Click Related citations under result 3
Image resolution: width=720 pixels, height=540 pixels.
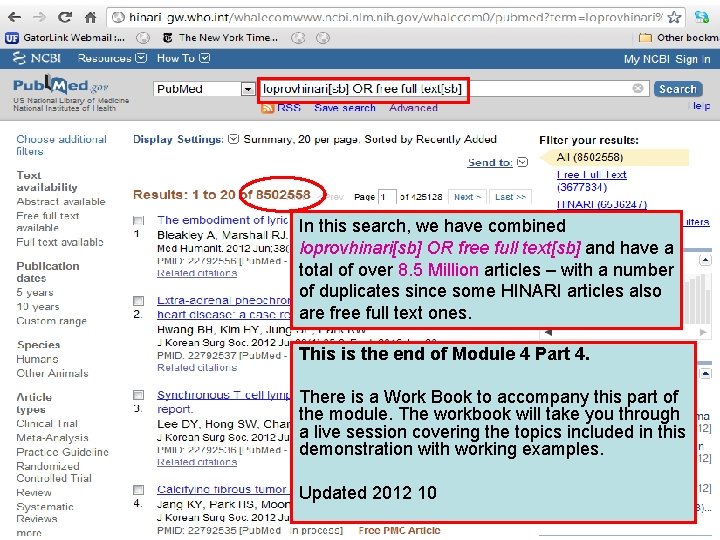click(x=197, y=461)
